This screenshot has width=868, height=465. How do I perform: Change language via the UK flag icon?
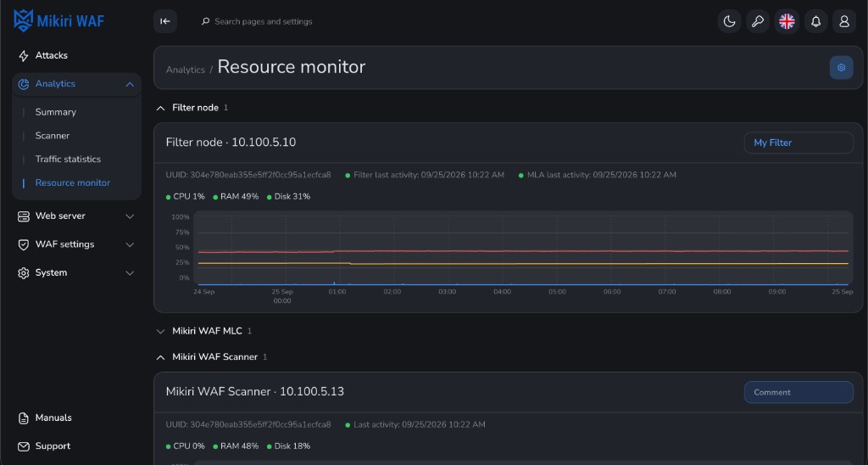click(787, 21)
